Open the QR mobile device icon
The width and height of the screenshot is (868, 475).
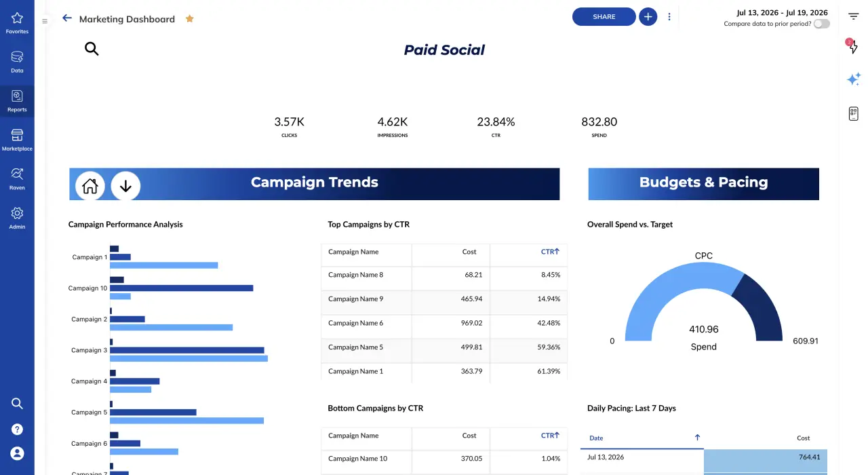click(x=854, y=113)
